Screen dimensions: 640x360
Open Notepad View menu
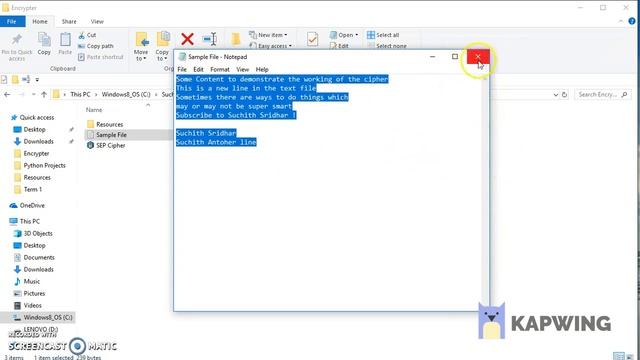click(x=242, y=69)
